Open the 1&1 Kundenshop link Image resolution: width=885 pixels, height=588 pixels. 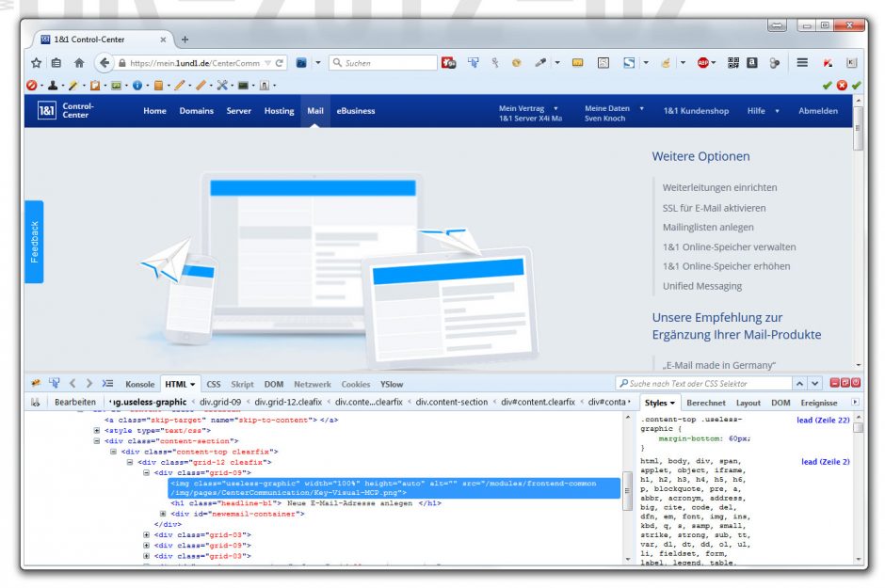696,110
